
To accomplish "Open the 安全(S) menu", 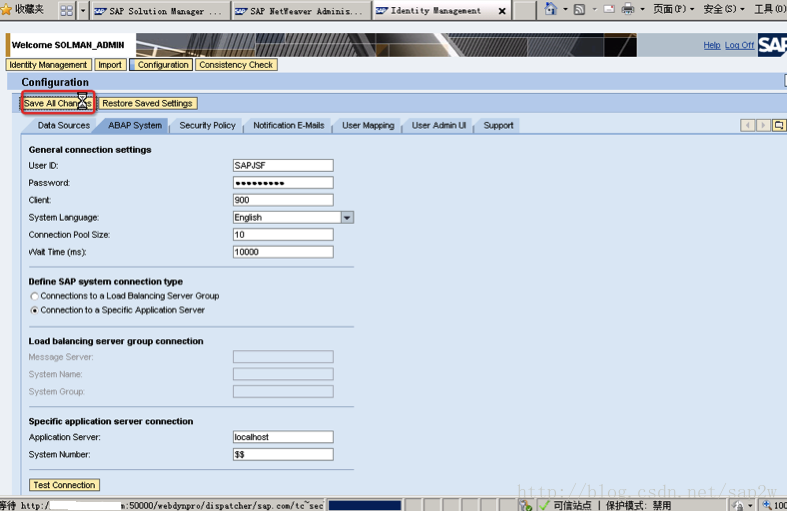I will [724, 9].
